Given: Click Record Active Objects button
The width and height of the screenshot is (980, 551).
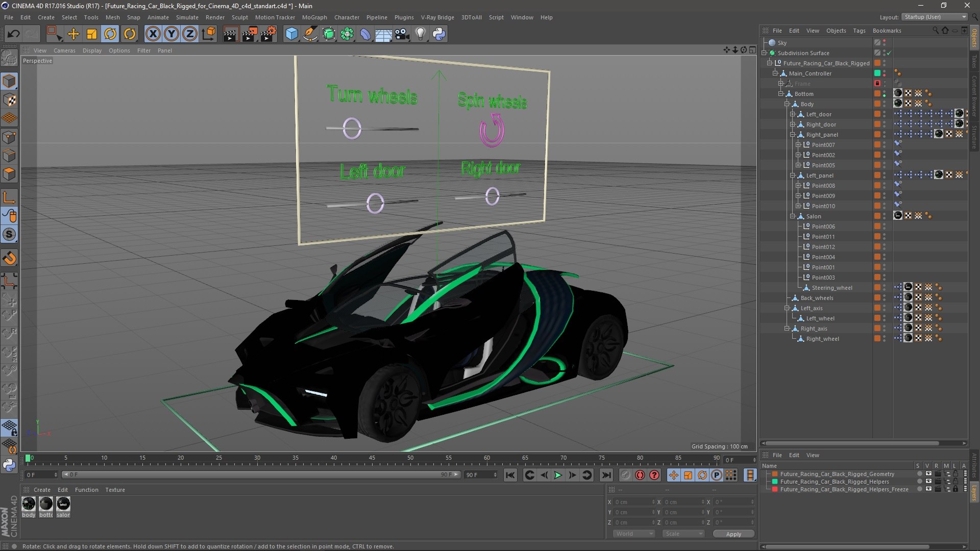Looking at the screenshot, I should click(x=626, y=475).
